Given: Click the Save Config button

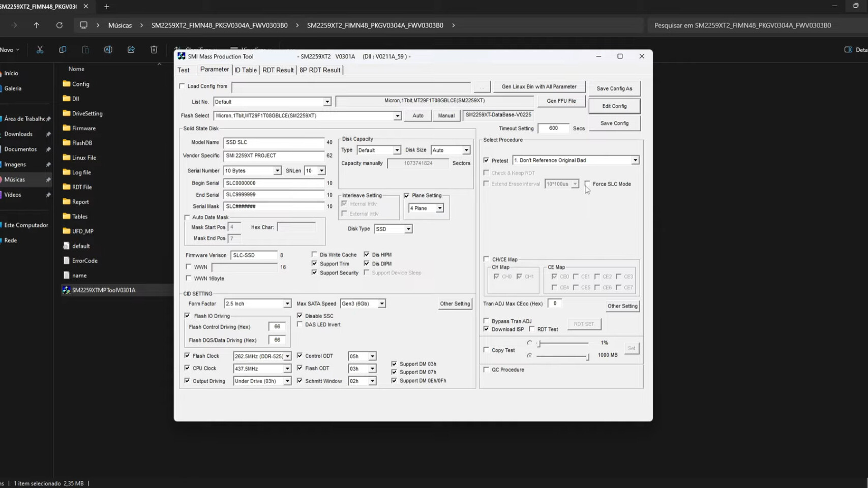Looking at the screenshot, I should point(614,123).
